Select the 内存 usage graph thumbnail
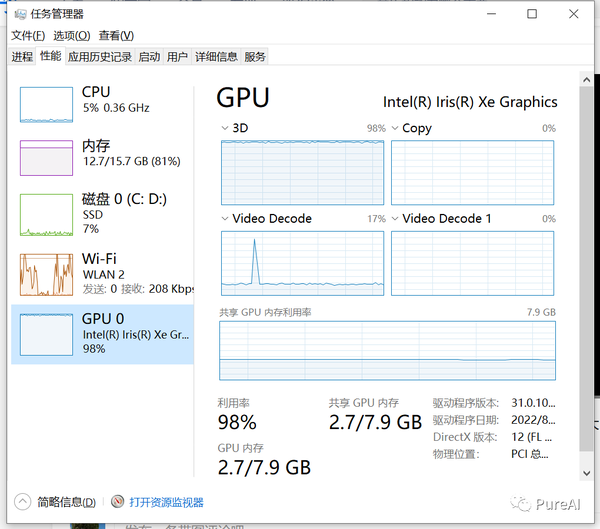 click(x=47, y=157)
